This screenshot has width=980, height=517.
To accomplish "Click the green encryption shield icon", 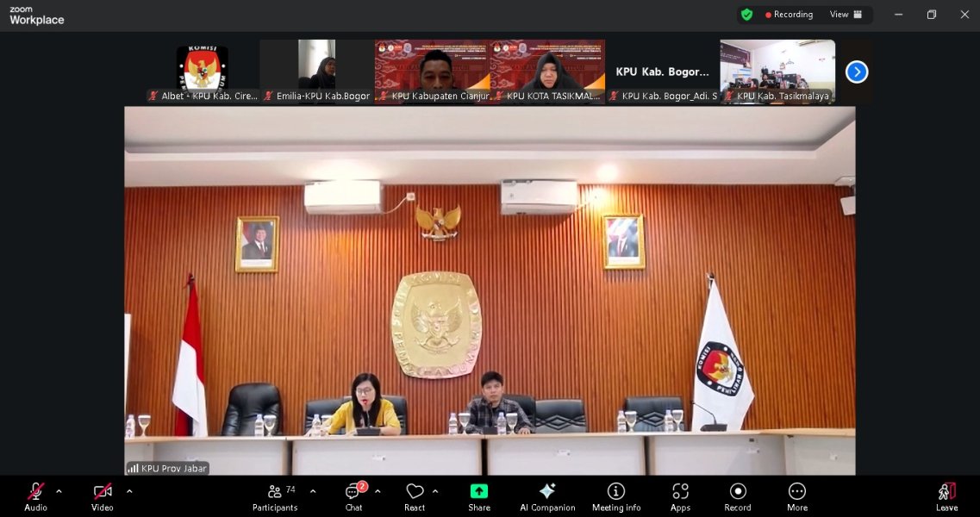I will (x=746, y=15).
